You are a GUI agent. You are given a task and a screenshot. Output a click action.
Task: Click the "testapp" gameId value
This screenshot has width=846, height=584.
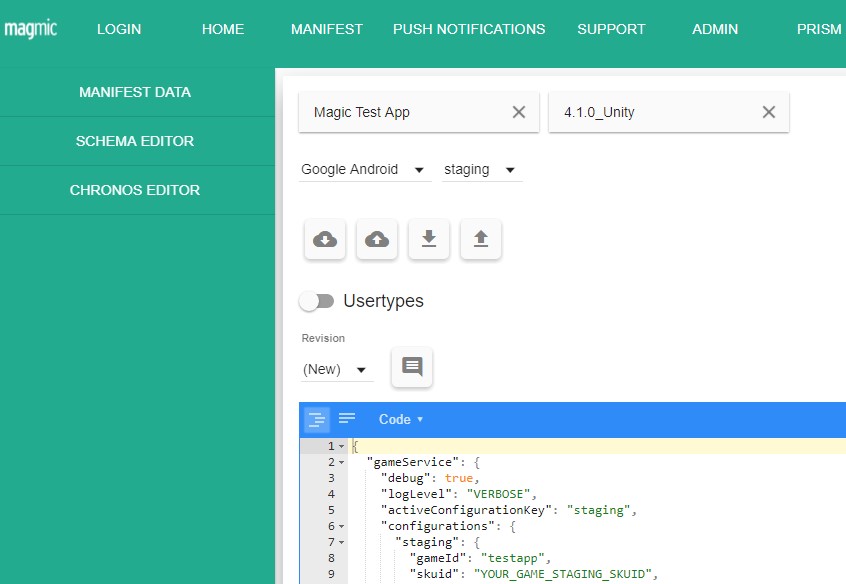click(x=513, y=558)
